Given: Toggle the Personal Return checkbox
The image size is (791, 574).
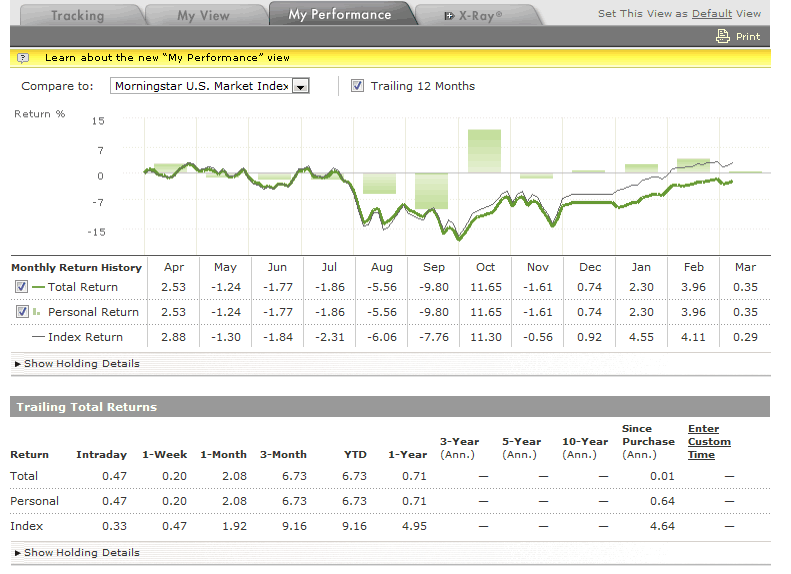Looking at the screenshot, I should click(22, 312).
